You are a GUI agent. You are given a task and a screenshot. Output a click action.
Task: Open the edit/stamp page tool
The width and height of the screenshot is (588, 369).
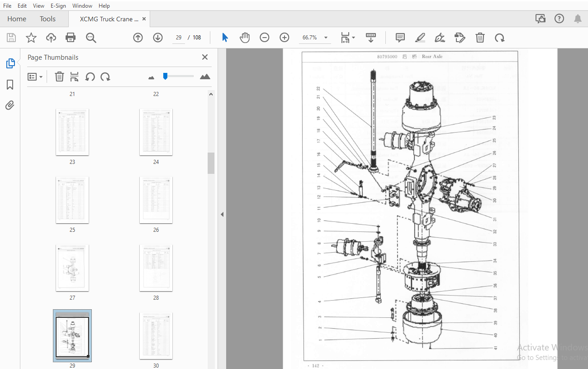click(460, 38)
